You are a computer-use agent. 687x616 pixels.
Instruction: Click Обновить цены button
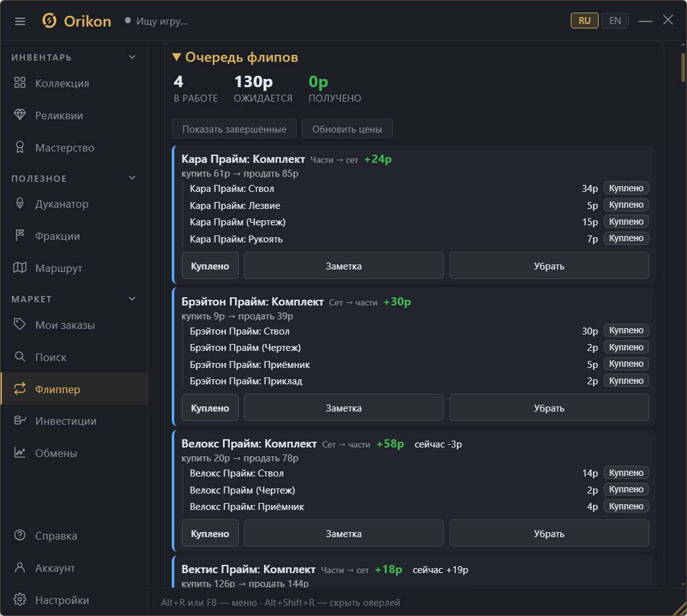click(x=347, y=129)
